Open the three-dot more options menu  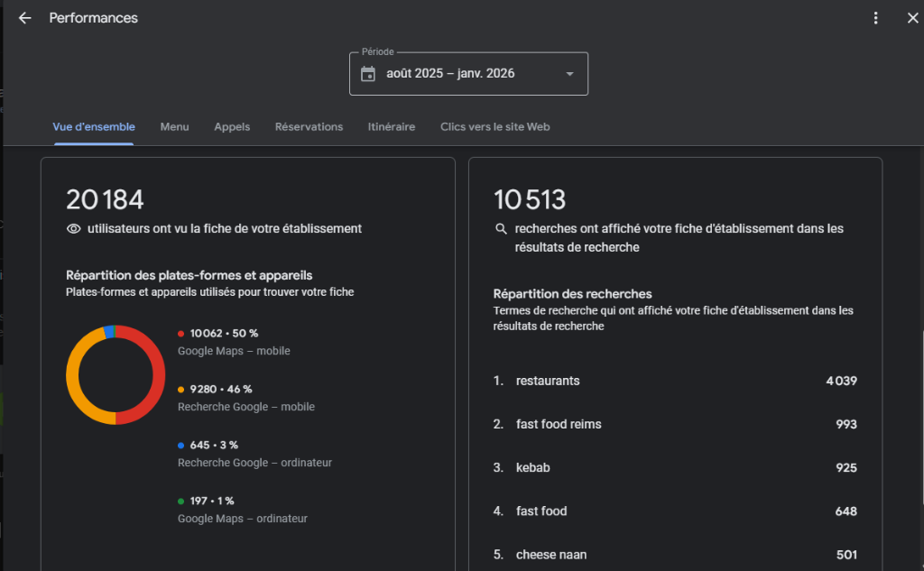(875, 18)
